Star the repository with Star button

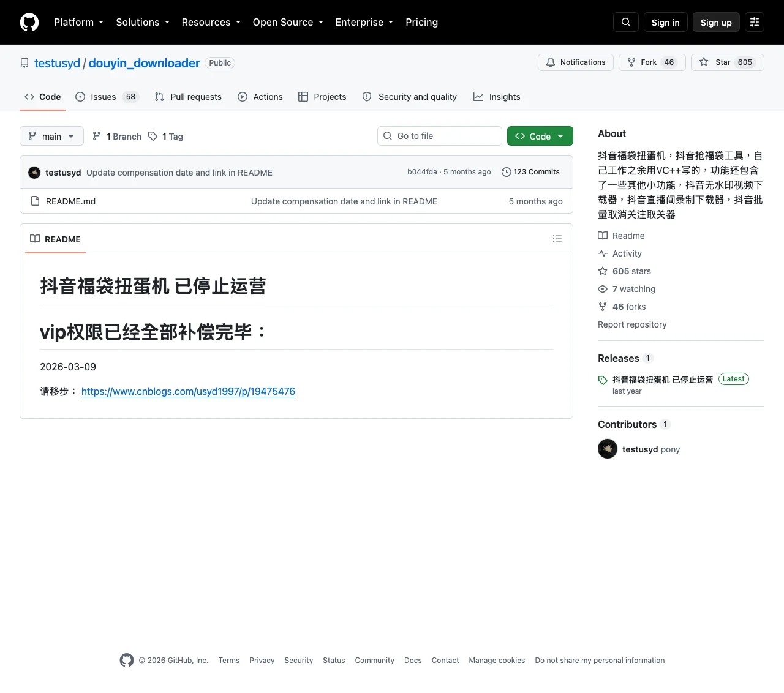[x=727, y=62]
